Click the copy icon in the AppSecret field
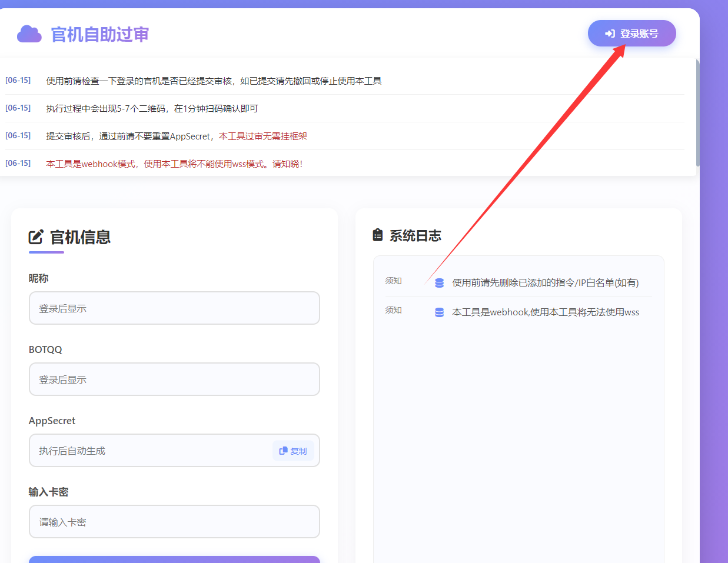The width and height of the screenshot is (728, 563). pyautogui.click(x=282, y=450)
